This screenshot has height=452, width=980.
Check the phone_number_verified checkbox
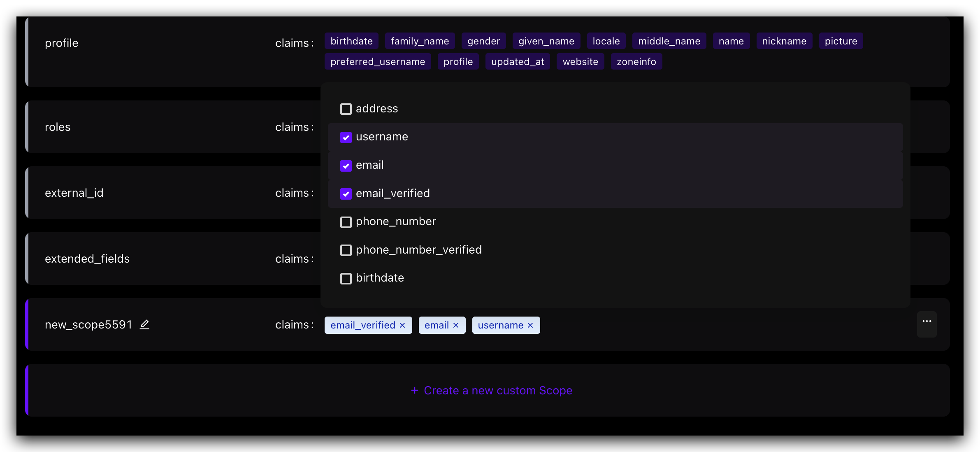pyautogui.click(x=346, y=250)
